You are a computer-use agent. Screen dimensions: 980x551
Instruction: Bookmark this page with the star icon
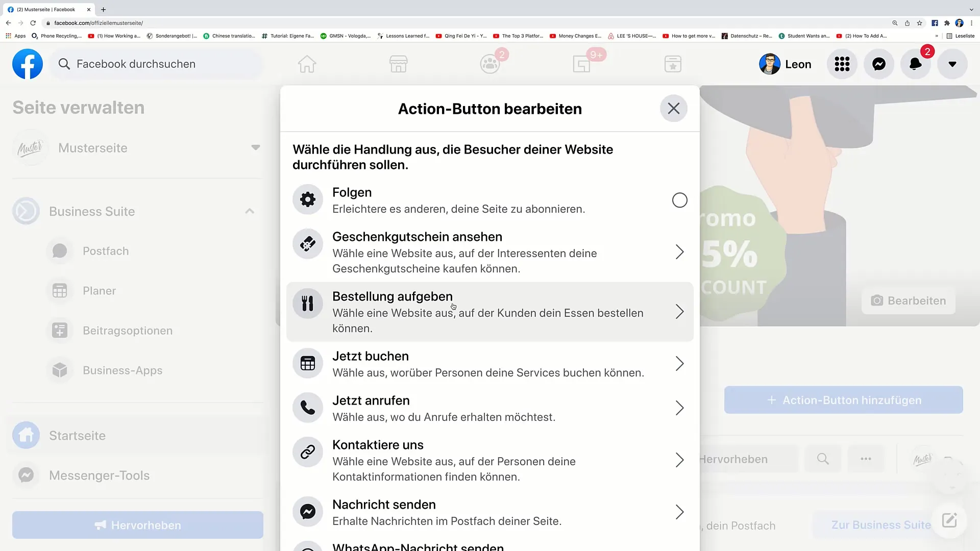pos(919,23)
